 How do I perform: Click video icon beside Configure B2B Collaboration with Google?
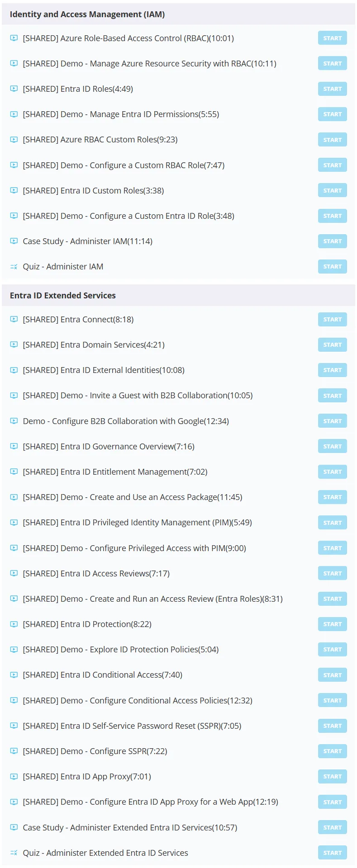(14, 421)
